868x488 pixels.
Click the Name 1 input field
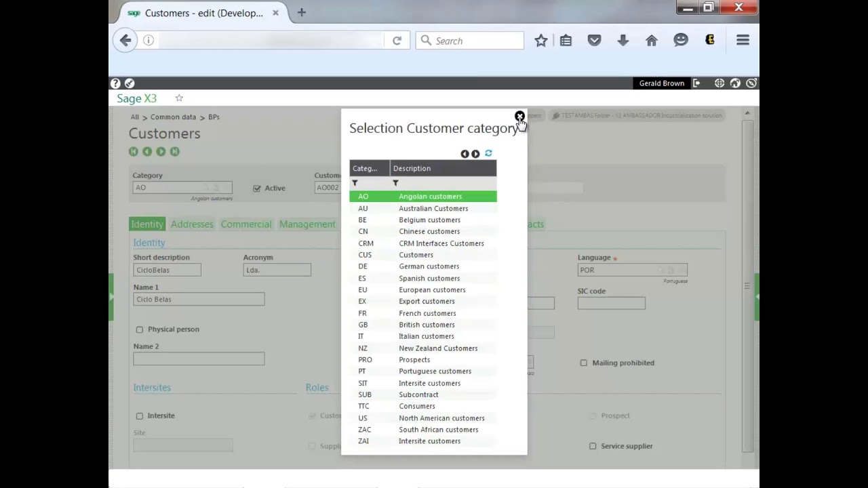pos(199,299)
